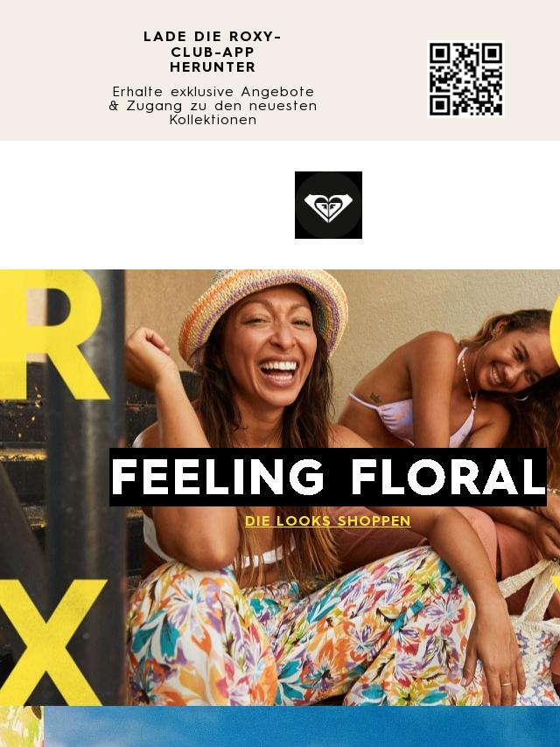560x747 pixels.
Task: Click the floral pattern thumbnail beside blue banner
Action: point(22,727)
